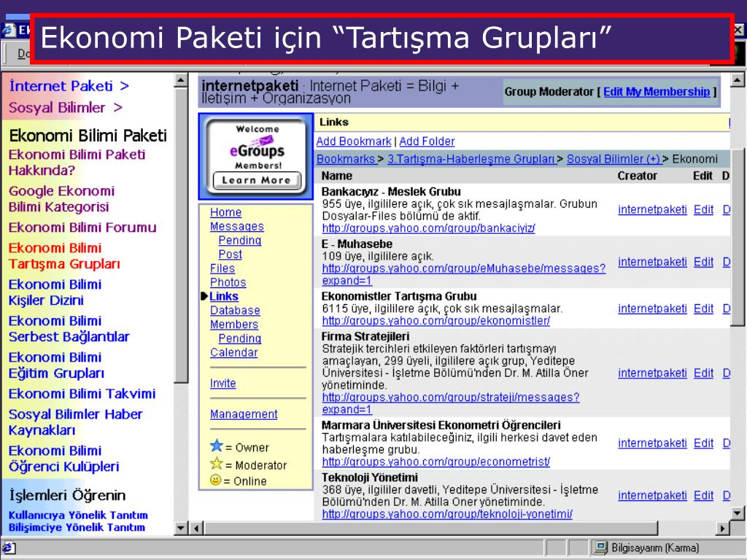Open Pending under Messages
This screenshot has width=747, height=560.
pos(239,241)
